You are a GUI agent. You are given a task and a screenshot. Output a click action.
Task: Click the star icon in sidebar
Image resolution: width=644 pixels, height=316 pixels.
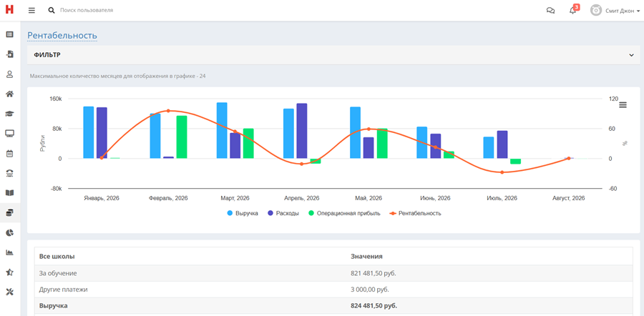coord(10,272)
